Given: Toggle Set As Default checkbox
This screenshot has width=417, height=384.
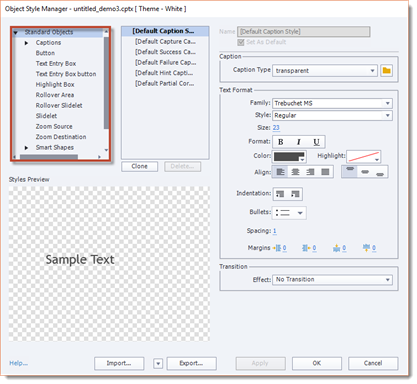Looking at the screenshot, I should 241,42.
